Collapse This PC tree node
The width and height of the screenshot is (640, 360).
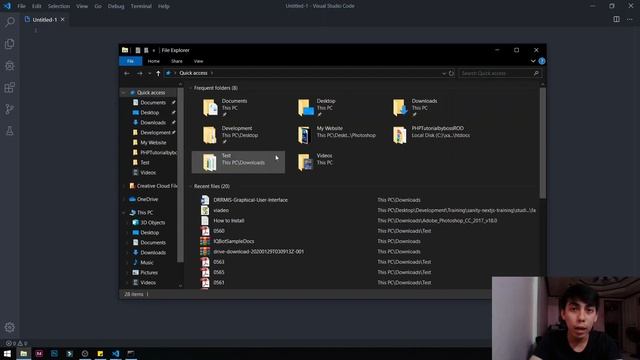click(124, 213)
